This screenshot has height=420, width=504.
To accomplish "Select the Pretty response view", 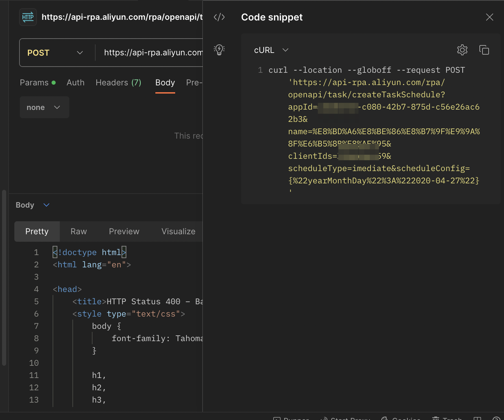I will pyautogui.click(x=37, y=232).
